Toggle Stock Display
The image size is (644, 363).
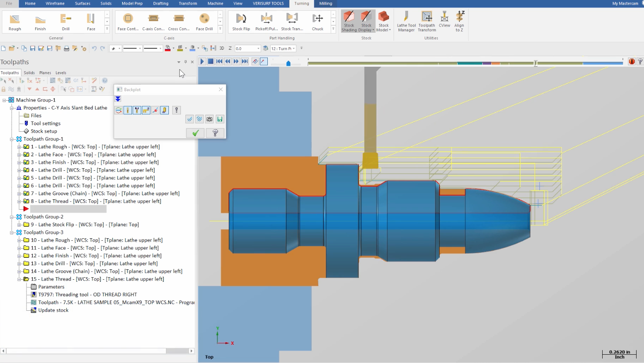tap(366, 22)
